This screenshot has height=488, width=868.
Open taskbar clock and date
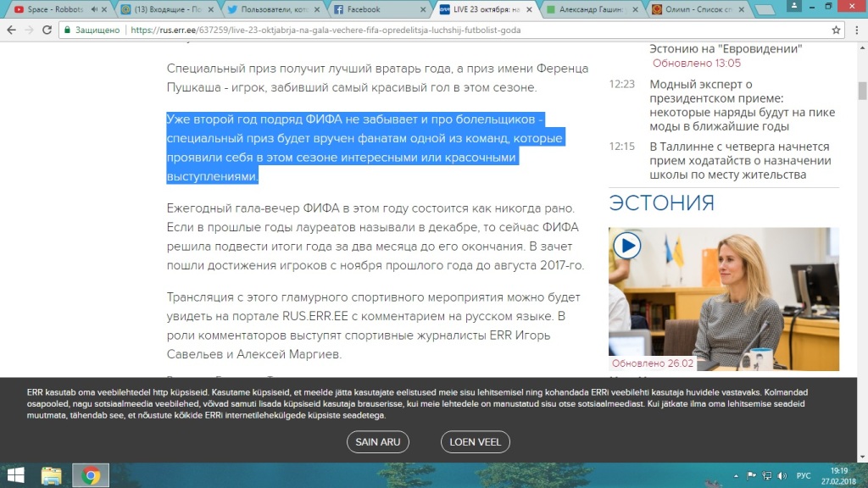click(x=838, y=476)
